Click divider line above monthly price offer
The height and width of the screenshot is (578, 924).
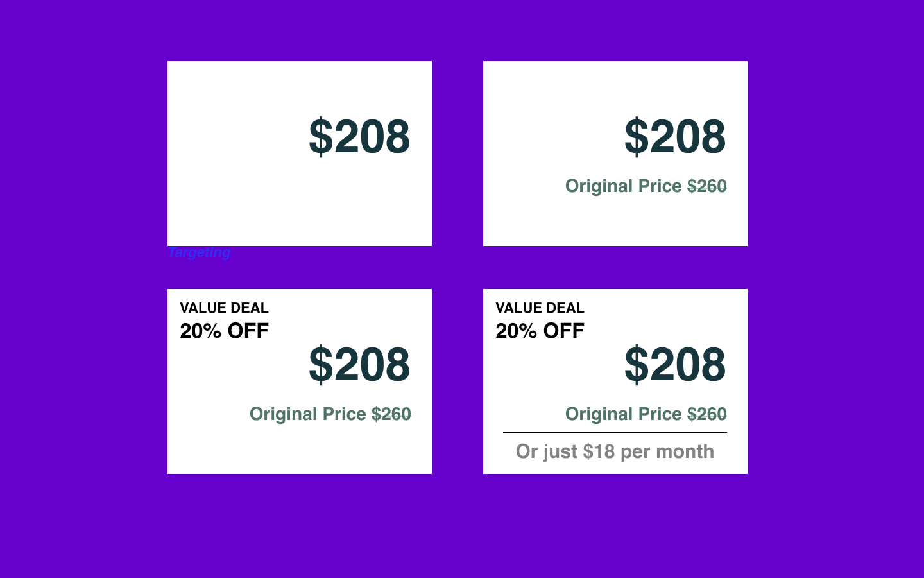coord(615,433)
